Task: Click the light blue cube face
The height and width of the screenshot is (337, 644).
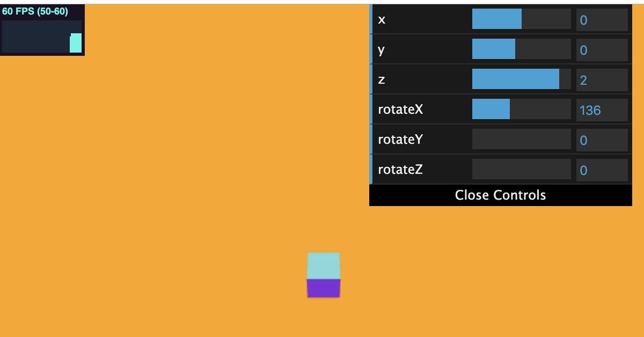Action: (x=324, y=266)
